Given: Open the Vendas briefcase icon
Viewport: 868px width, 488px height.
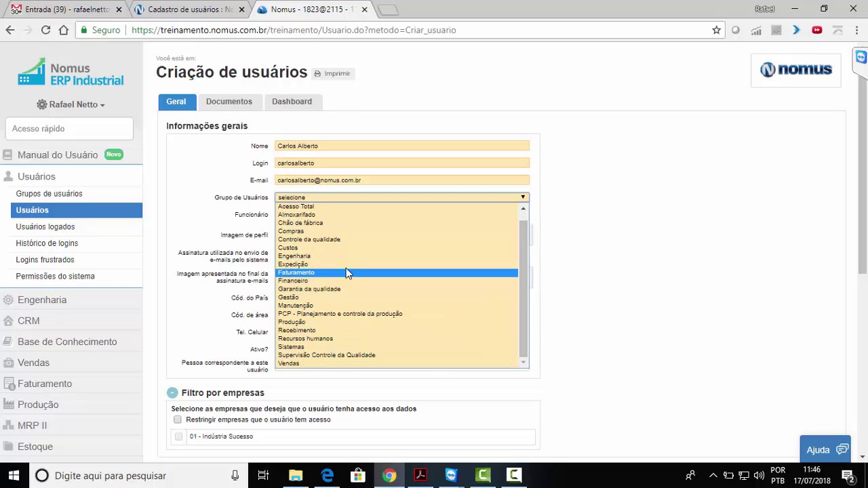Looking at the screenshot, I should pyautogui.click(x=8, y=363).
